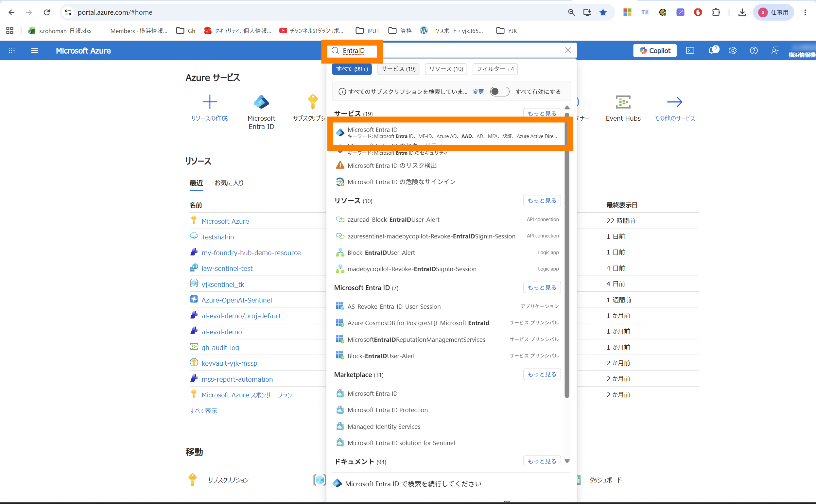Viewport: 816px width, 504px height.
Task: Clear the search box with X
Action: coord(568,50)
